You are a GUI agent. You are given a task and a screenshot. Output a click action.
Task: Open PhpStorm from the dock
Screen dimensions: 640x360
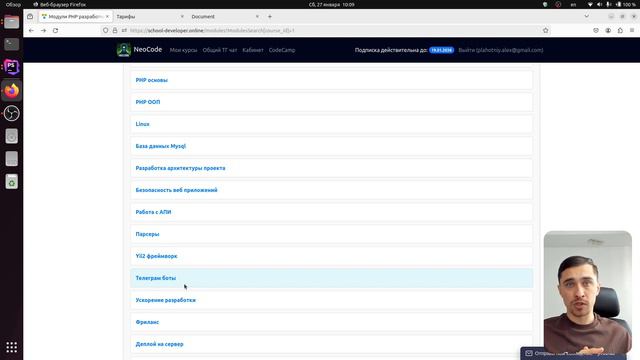pos(11,67)
